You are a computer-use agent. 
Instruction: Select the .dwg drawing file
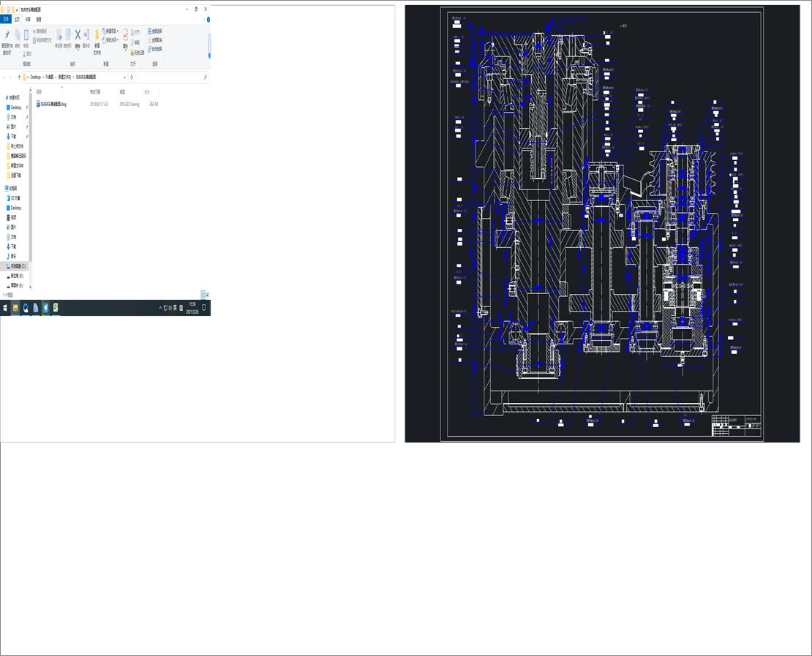click(x=52, y=104)
